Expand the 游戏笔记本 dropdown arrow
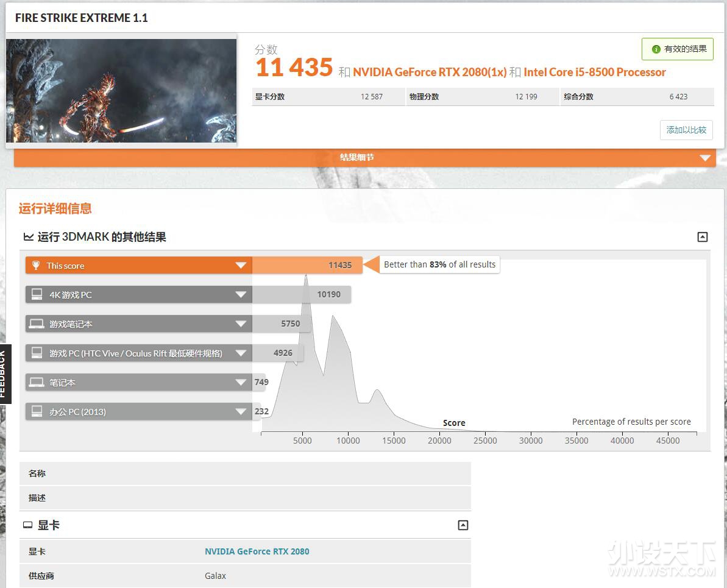 tap(241, 324)
